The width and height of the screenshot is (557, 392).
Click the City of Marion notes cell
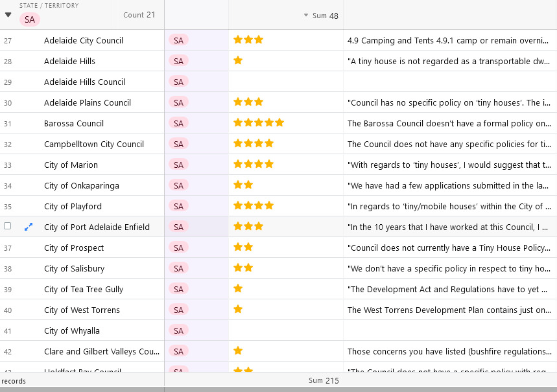pos(449,165)
